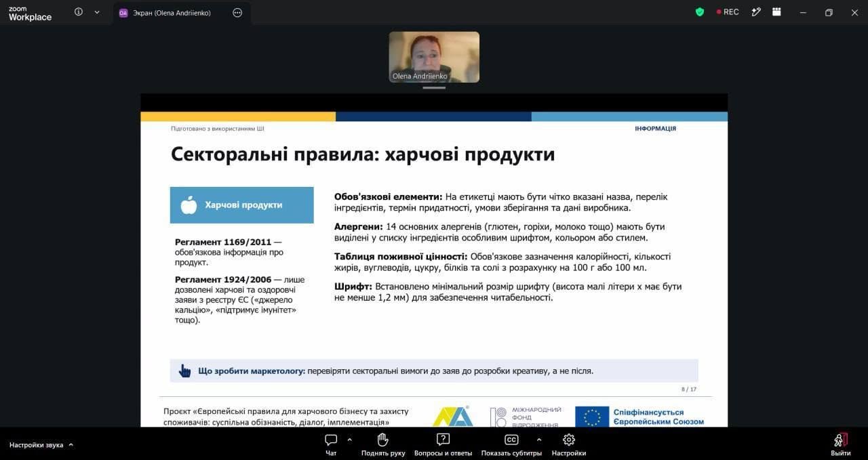Click the yellow-blue triangle organization logo

pos(452,416)
